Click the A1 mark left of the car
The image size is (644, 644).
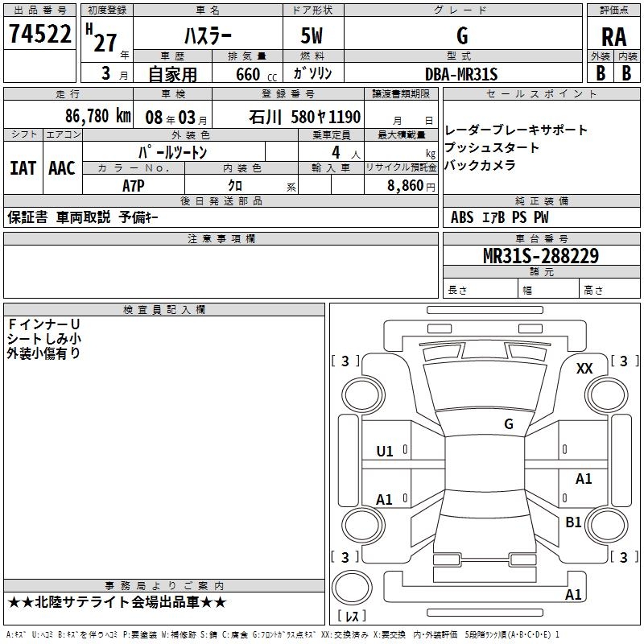[385, 500]
